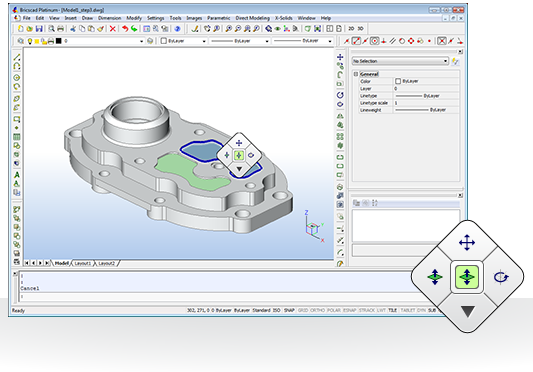Click rotate icon on small quad cursor menu
Image resolution: width=533 pixels, height=372 pixels.
coord(251,155)
